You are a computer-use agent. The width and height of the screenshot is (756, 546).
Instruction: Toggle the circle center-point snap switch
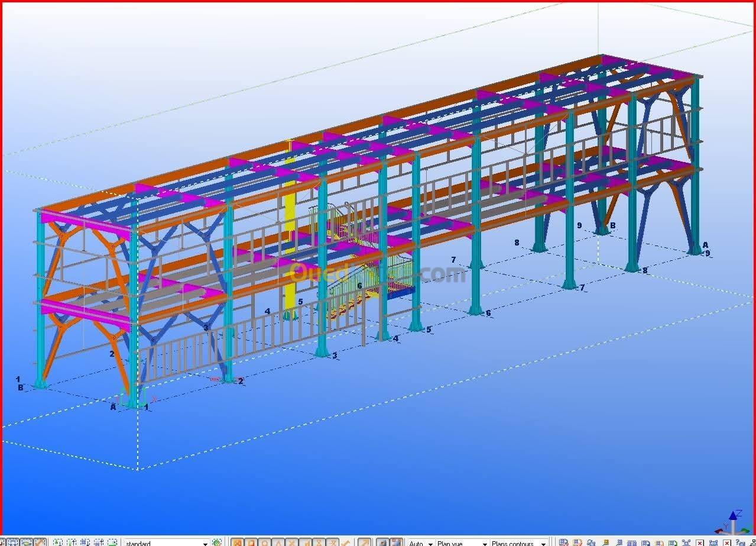(x=264, y=542)
